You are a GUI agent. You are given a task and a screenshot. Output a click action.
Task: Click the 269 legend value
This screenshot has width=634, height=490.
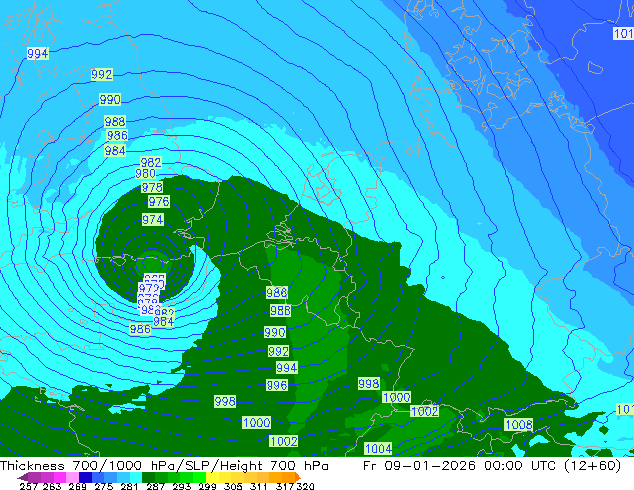[x=78, y=486]
